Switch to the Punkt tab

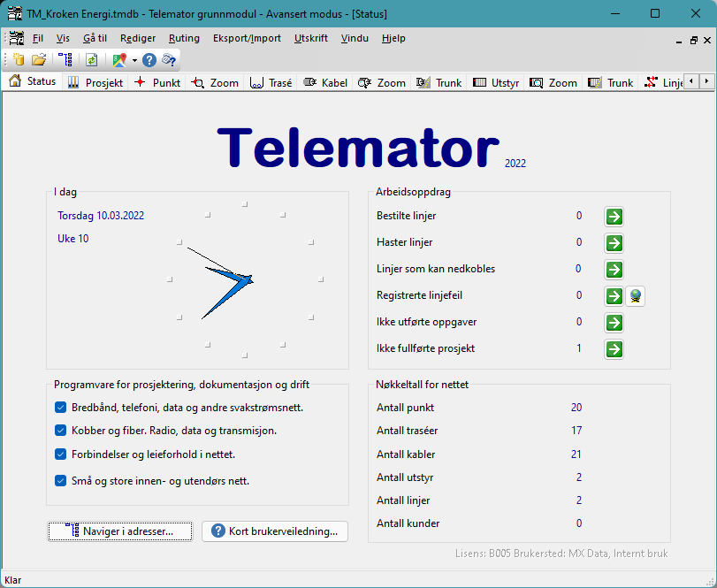[x=157, y=83]
